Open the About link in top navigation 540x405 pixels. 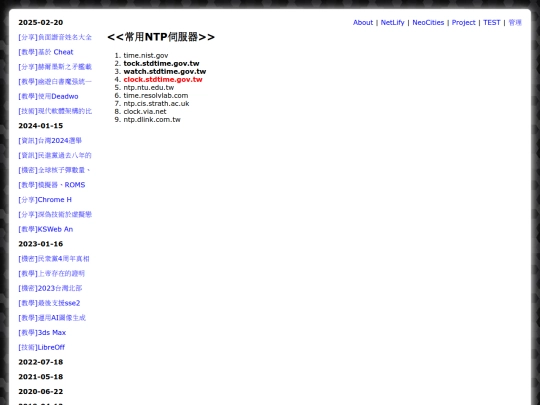(x=363, y=22)
